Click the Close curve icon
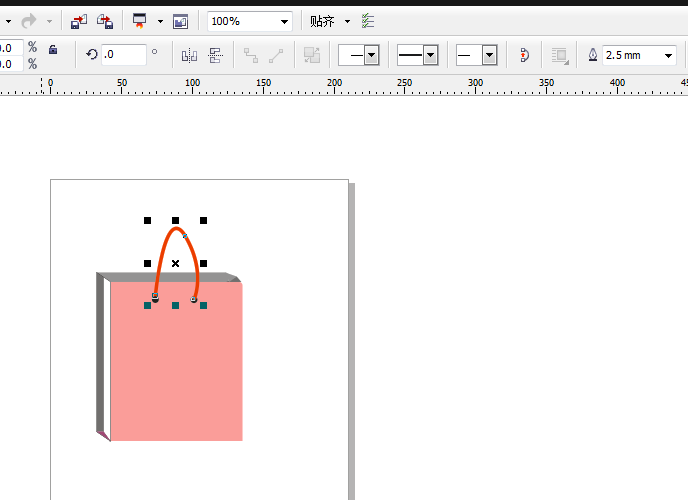Image resolution: width=688 pixels, height=500 pixels. tap(524, 55)
